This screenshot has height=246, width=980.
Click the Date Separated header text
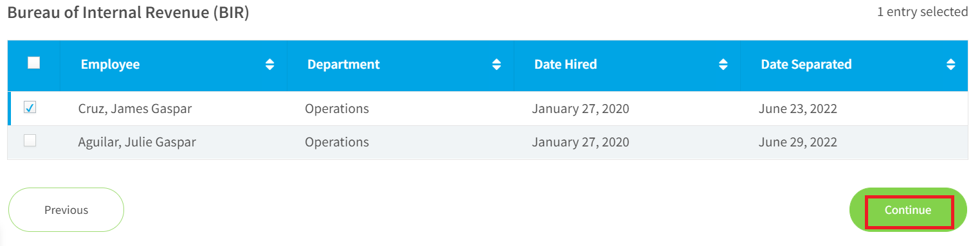click(x=806, y=64)
